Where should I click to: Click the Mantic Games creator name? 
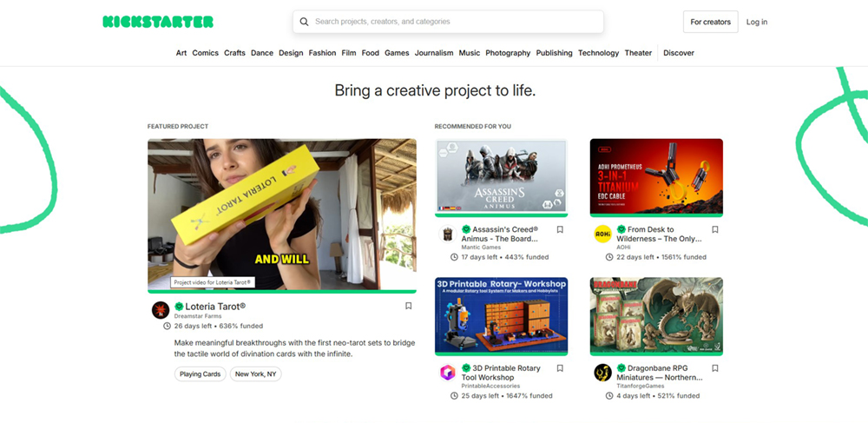point(481,248)
